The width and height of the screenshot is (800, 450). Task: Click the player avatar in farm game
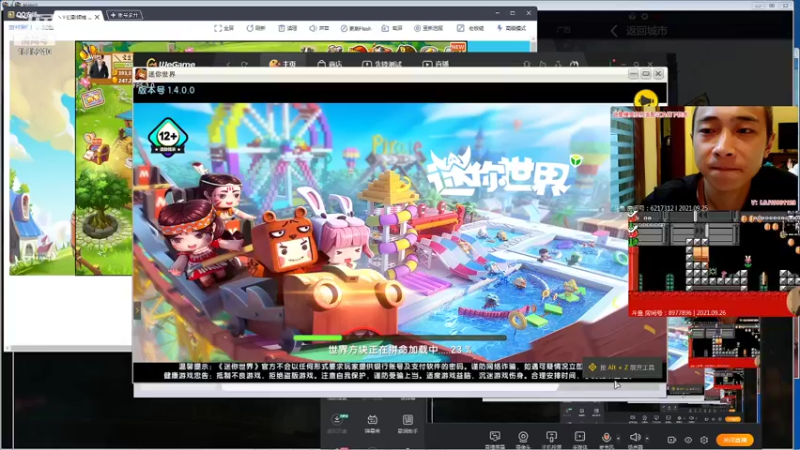98,65
